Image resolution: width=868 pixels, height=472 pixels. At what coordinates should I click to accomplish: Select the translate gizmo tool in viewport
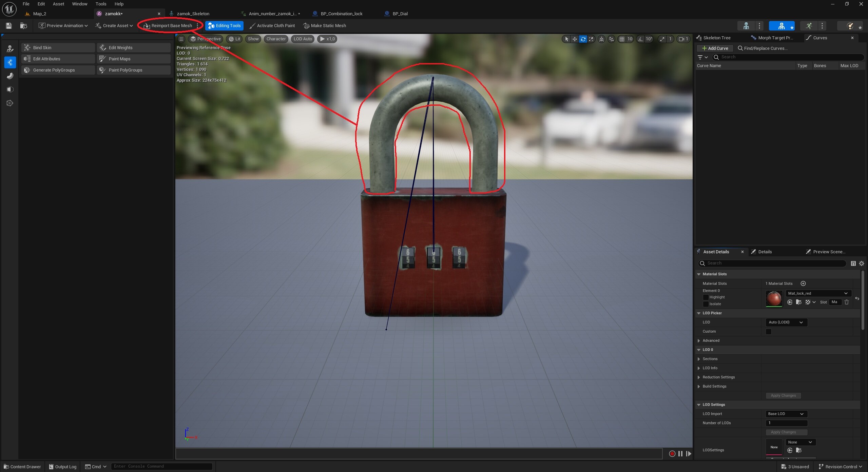pyautogui.click(x=575, y=39)
